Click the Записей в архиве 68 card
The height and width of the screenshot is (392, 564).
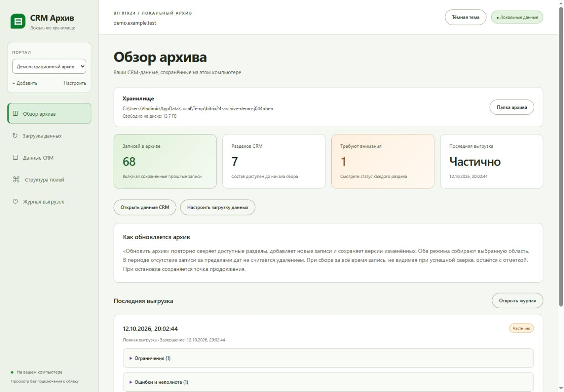pos(165,161)
